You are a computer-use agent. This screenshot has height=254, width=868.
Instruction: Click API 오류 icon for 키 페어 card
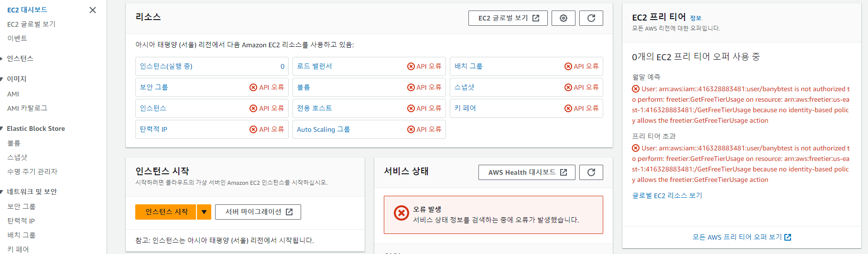coord(568,108)
